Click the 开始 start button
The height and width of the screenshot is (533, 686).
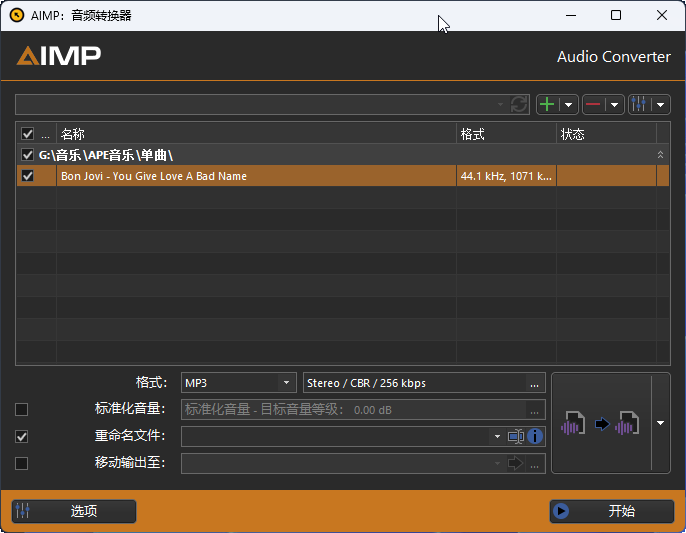[x=612, y=511]
